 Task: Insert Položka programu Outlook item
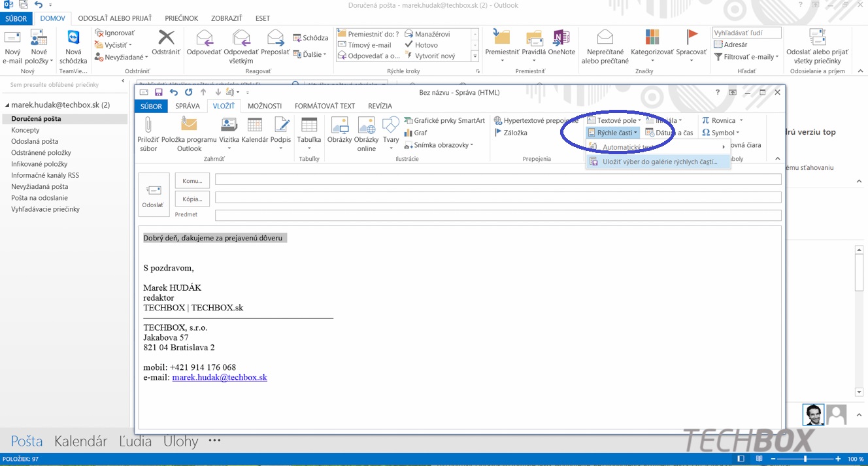click(189, 134)
